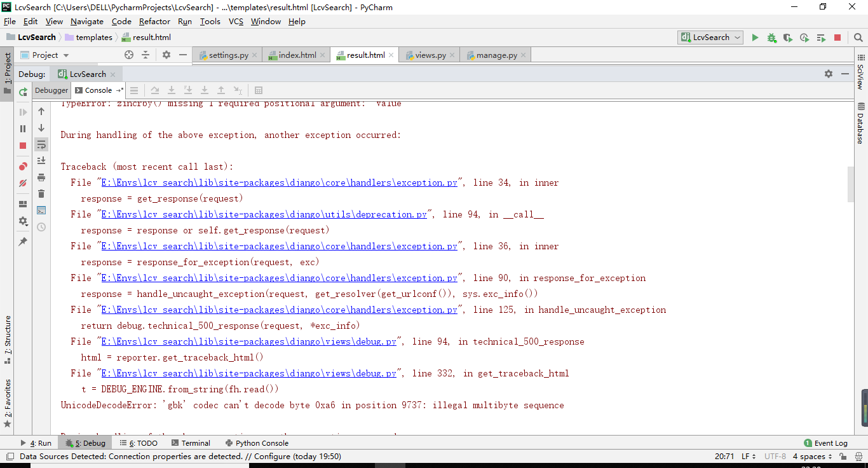Show Python prompt in debug console
This screenshot has height=468, width=868.
(x=41, y=210)
